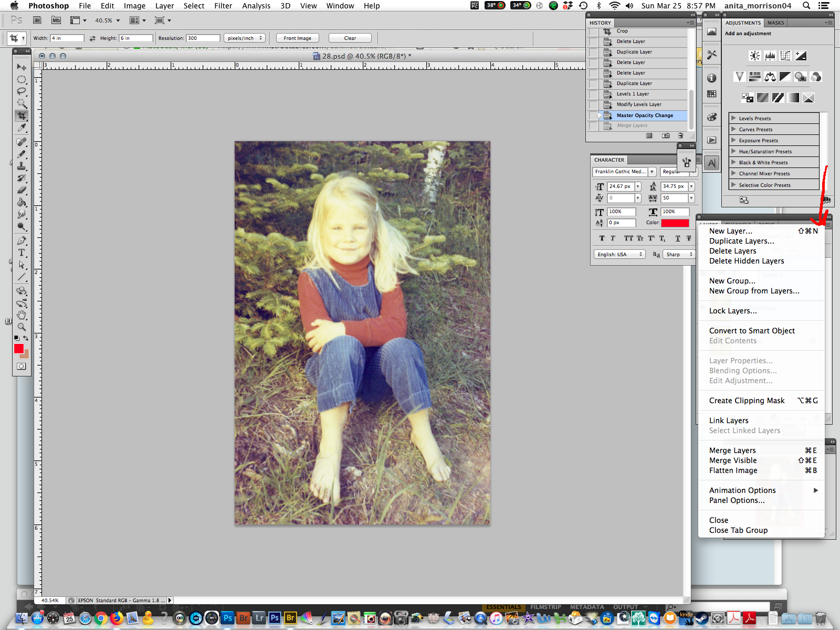This screenshot has width=840, height=630.
Task: Create new snapshot in History panel
Action: (x=666, y=135)
